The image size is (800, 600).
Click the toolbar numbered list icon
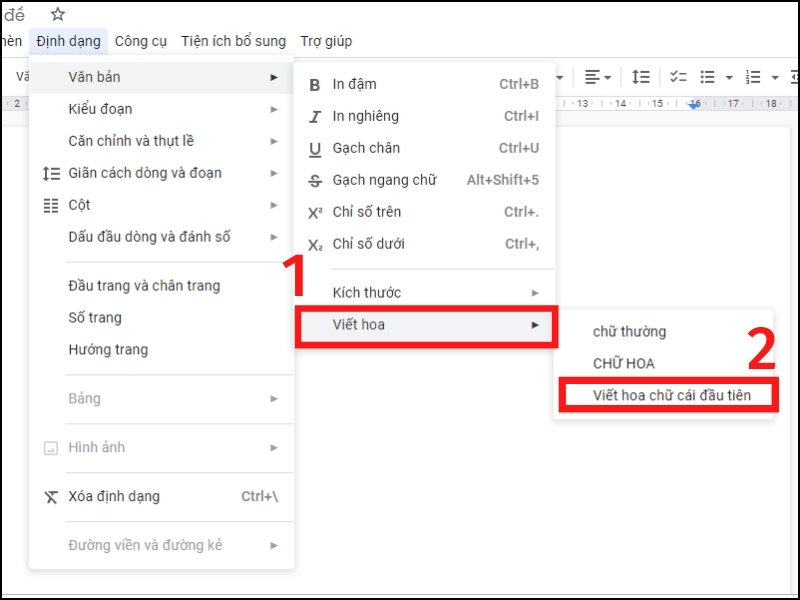[753, 77]
